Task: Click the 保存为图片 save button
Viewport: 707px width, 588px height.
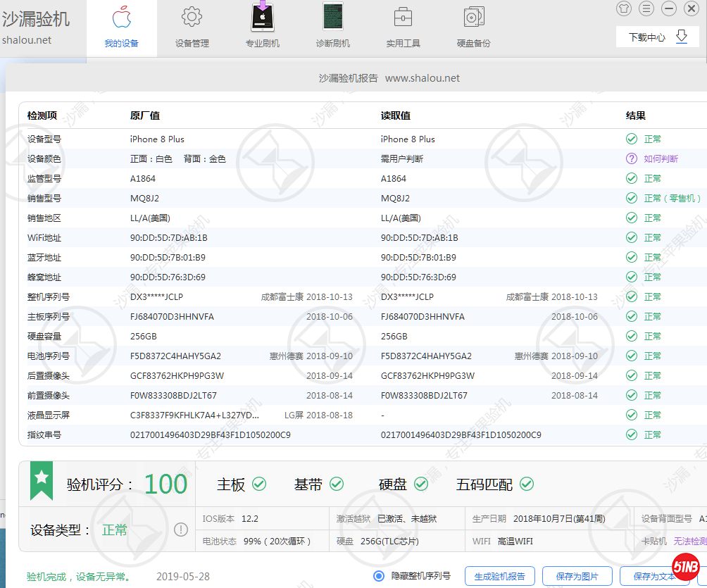Action: tap(576, 576)
